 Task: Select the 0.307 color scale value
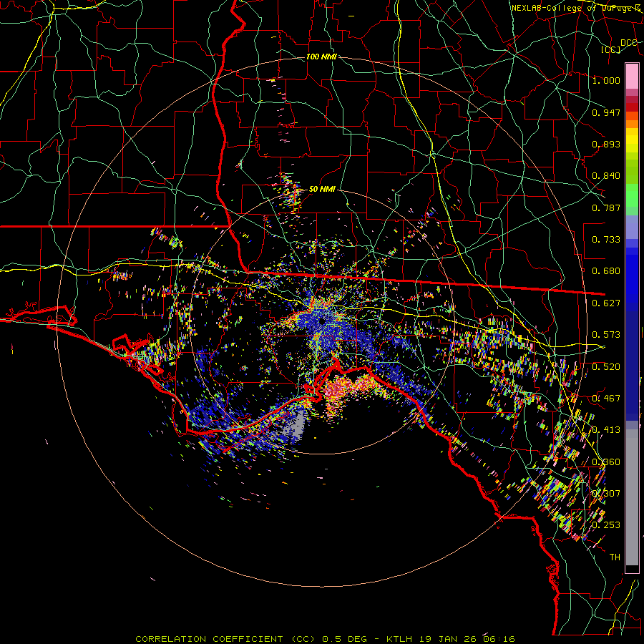click(x=606, y=494)
